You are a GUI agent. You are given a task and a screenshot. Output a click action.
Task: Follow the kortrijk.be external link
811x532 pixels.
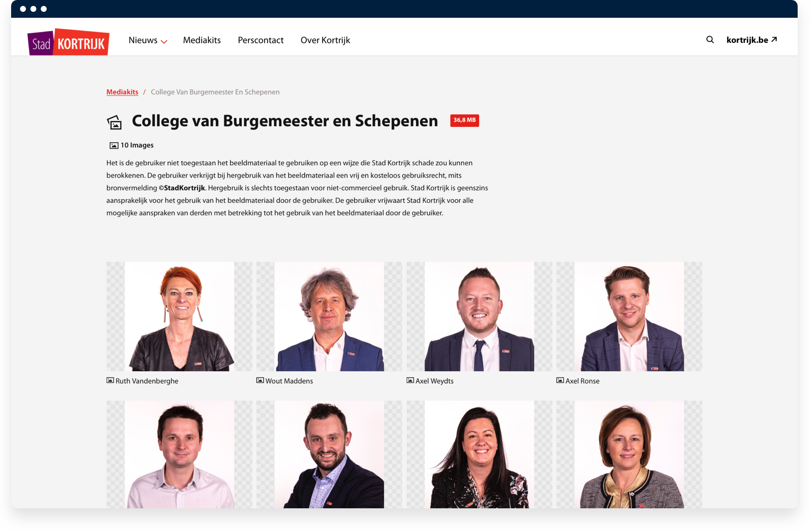click(x=752, y=40)
